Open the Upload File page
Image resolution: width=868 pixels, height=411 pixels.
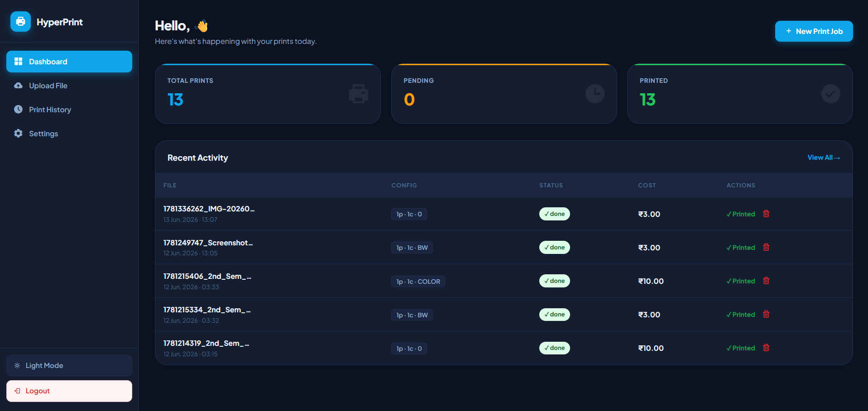69,86
